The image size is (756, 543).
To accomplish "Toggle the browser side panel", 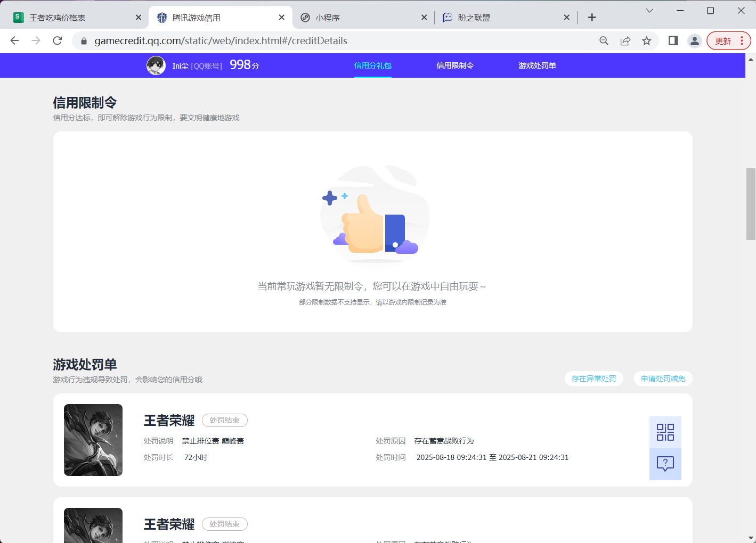I will point(673,40).
